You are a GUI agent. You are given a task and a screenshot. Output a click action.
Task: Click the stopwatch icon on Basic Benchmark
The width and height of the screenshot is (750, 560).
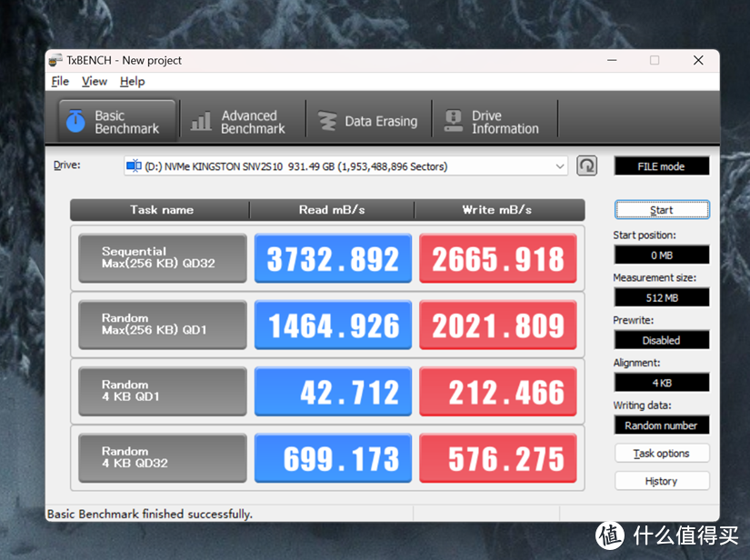pyautogui.click(x=75, y=121)
